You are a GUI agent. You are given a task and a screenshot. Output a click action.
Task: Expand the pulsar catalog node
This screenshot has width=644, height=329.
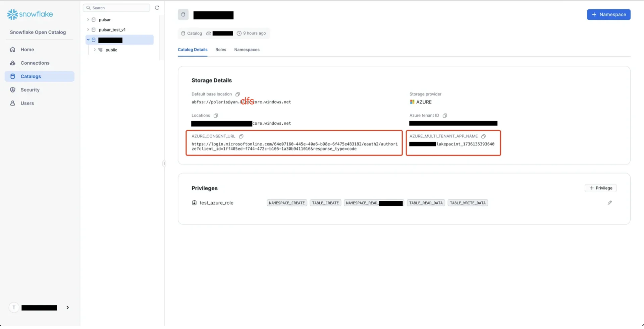(x=88, y=20)
